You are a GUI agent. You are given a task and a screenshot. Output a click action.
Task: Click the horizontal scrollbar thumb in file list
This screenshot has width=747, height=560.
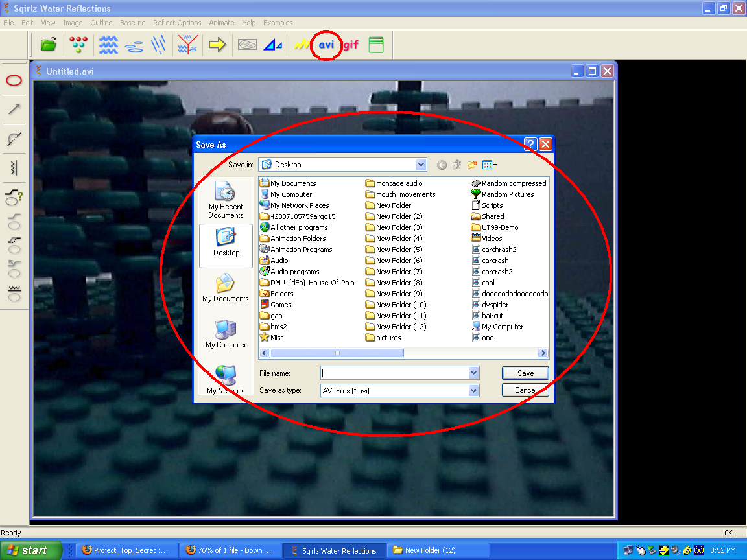(337, 353)
